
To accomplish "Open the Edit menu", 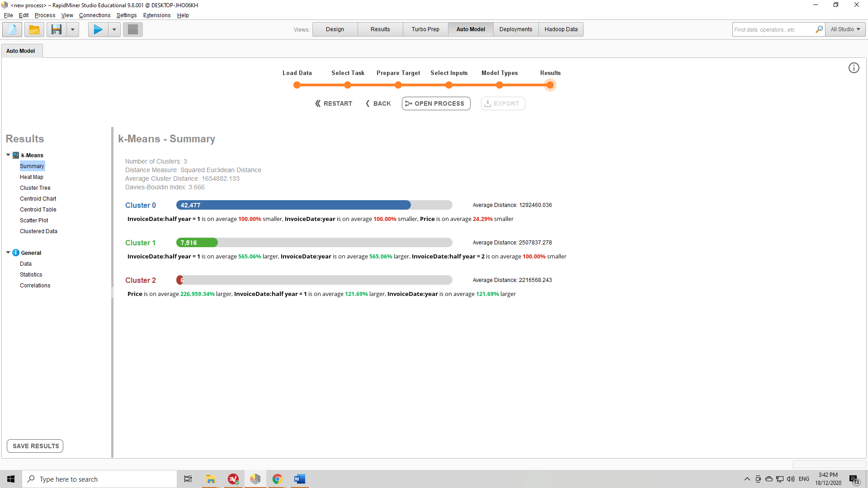I will pos(24,15).
